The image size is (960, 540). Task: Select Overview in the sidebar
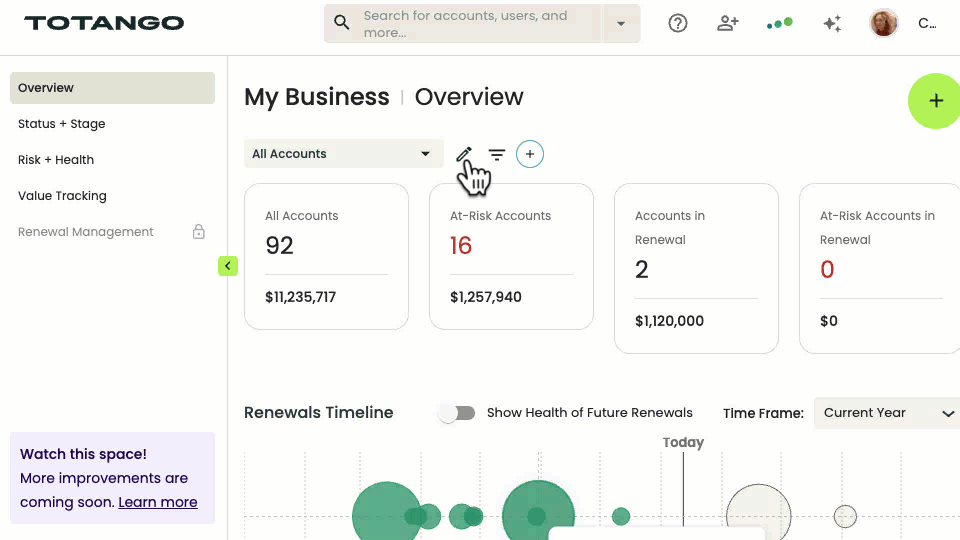tap(112, 88)
